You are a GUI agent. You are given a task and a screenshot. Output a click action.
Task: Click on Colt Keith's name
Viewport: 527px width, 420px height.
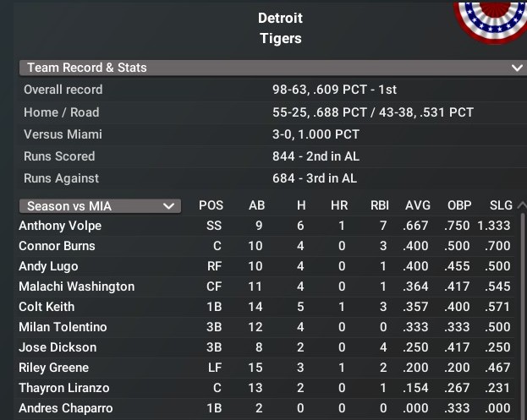click(x=47, y=307)
